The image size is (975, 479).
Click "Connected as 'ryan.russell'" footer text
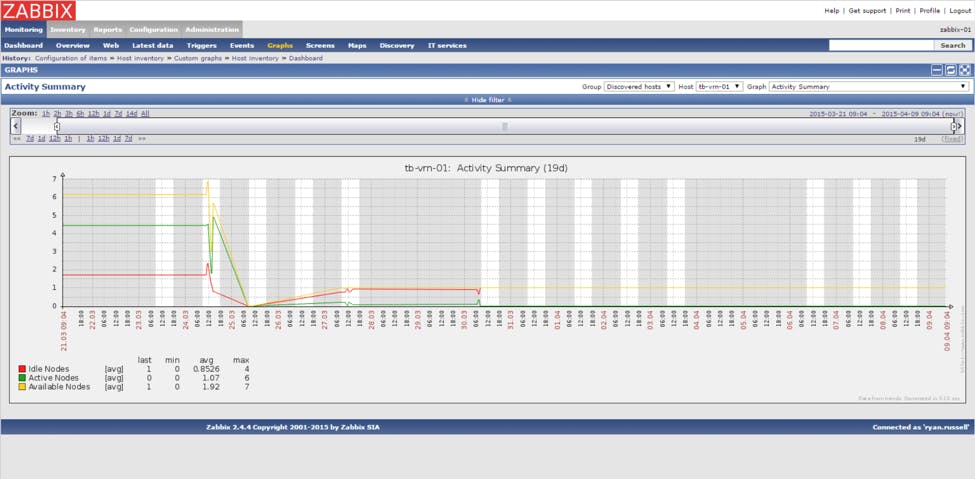pyautogui.click(x=922, y=427)
